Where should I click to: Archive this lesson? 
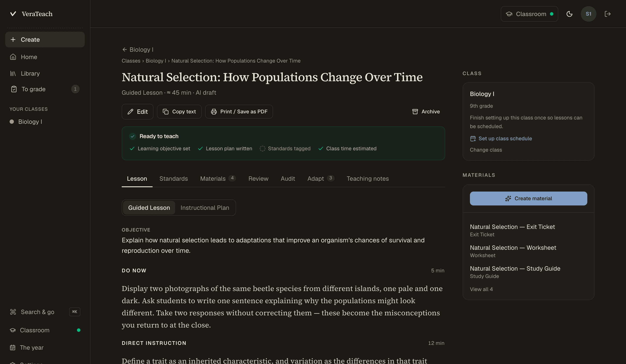pos(426,111)
